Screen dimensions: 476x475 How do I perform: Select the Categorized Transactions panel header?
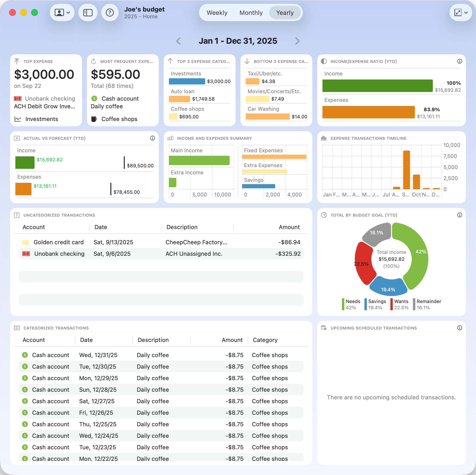click(x=56, y=328)
